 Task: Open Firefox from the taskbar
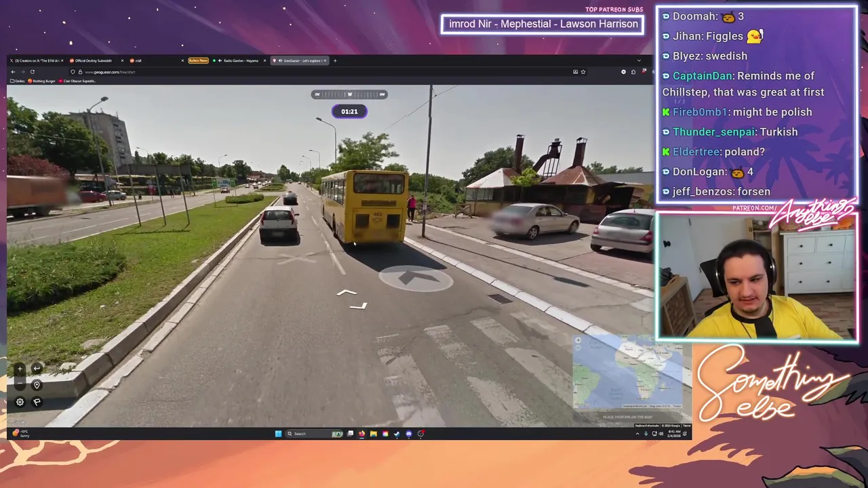(x=361, y=434)
